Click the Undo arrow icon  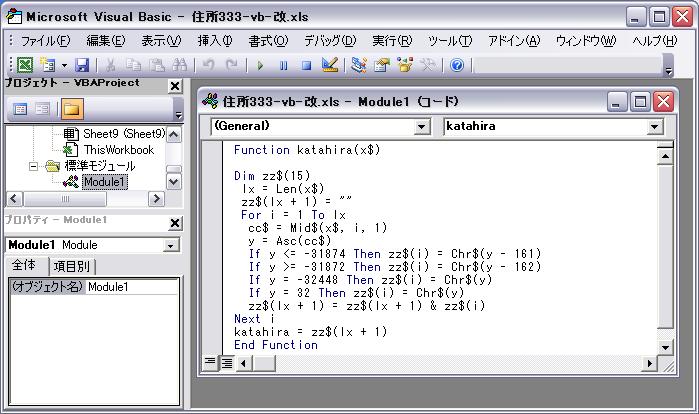tap(209, 65)
